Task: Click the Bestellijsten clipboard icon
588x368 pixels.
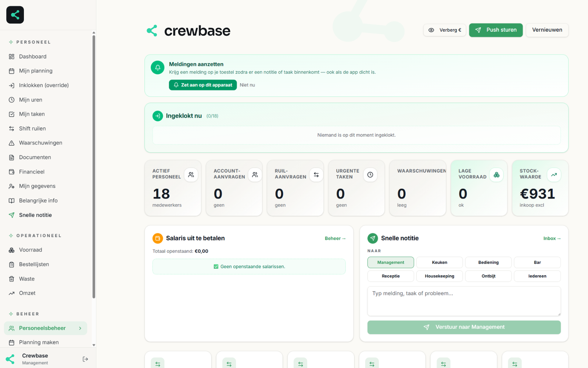Action: 11,264
